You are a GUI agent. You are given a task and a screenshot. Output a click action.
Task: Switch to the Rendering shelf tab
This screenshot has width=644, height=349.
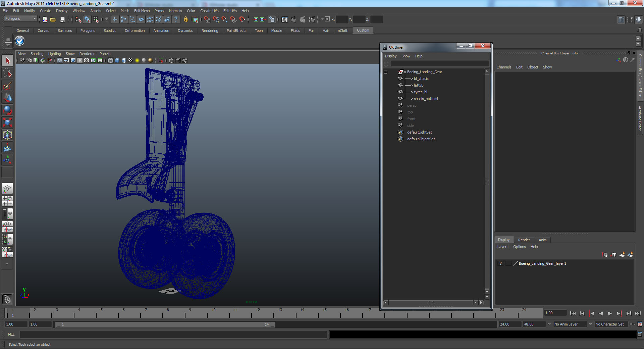tap(210, 31)
